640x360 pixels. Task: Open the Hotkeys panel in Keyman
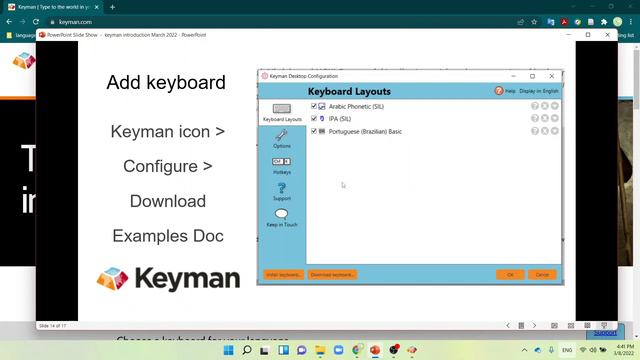282,165
